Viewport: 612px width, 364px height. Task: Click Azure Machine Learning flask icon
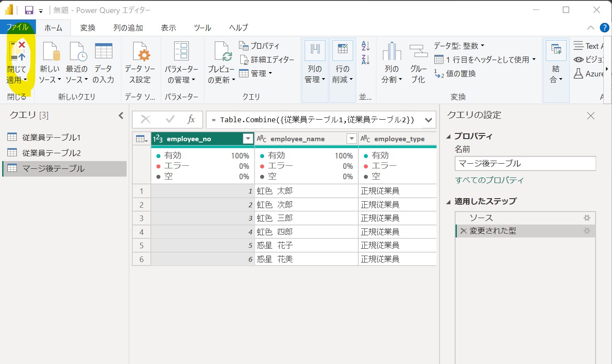[x=578, y=73]
